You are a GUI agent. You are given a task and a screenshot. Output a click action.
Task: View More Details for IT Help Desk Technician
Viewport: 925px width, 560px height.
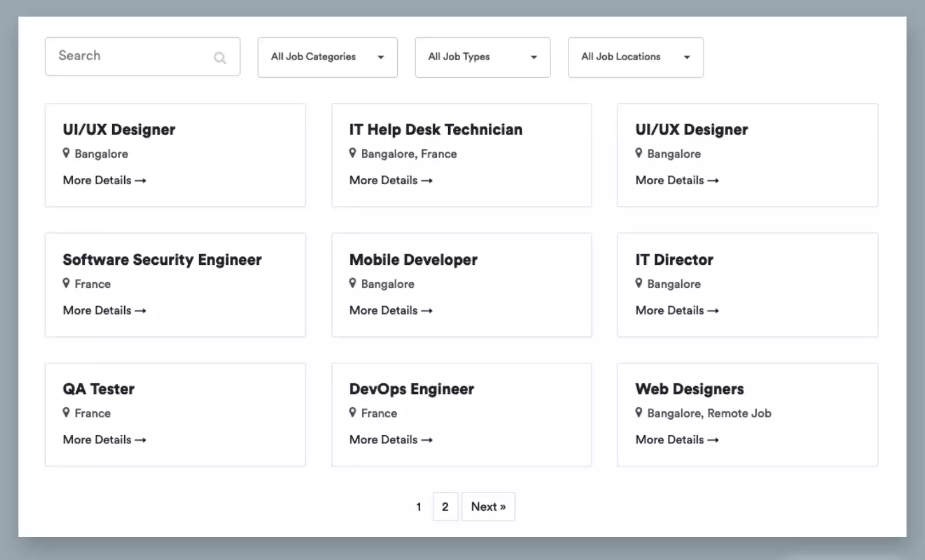(391, 180)
